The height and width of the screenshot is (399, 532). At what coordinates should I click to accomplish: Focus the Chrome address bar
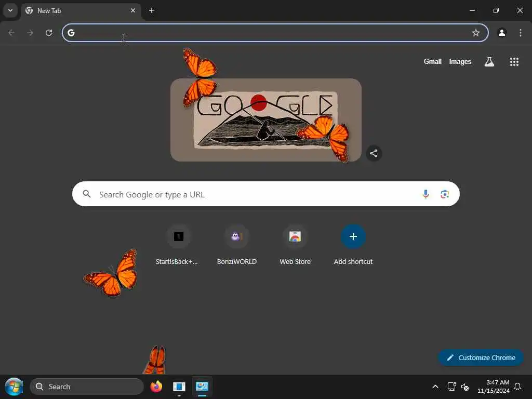275,33
